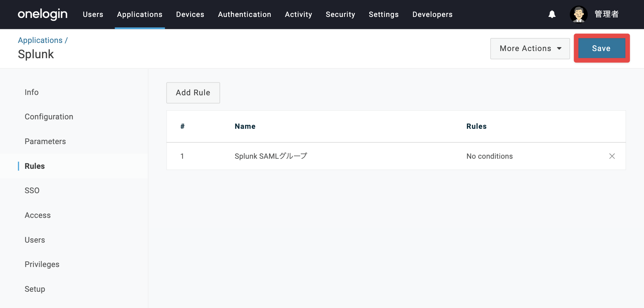644x308 pixels.
Task: Delete the Splunk SAML rule with X icon
Action: click(612, 156)
